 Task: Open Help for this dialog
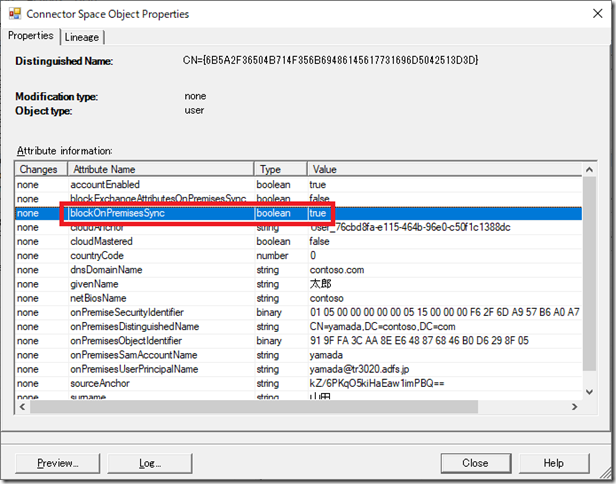tap(553, 463)
